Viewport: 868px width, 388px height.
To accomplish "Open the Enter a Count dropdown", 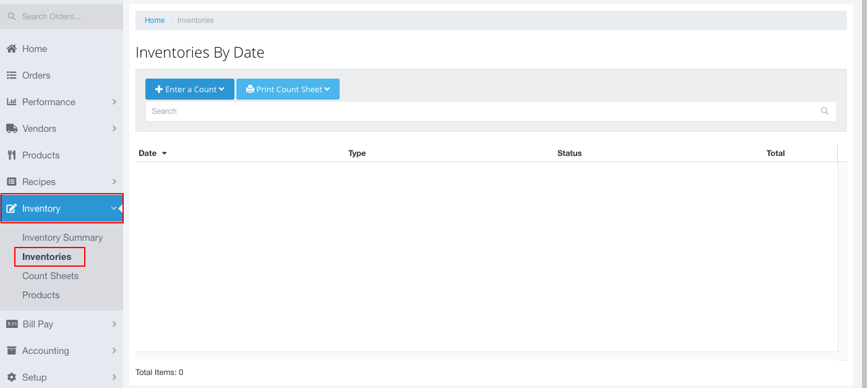I will click(190, 89).
